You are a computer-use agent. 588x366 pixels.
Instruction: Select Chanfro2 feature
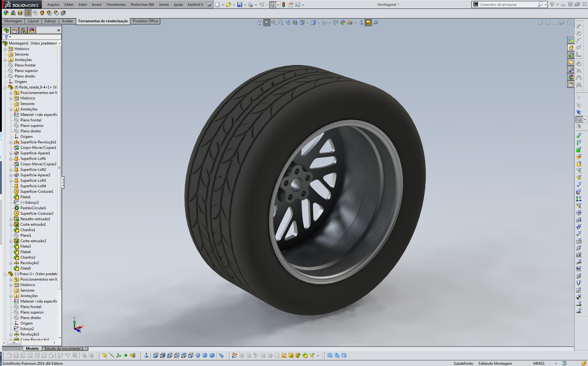coord(28,257)
